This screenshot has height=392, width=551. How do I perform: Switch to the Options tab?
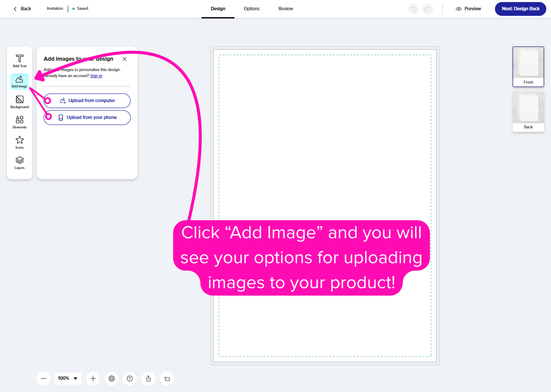tap(251, 9)
